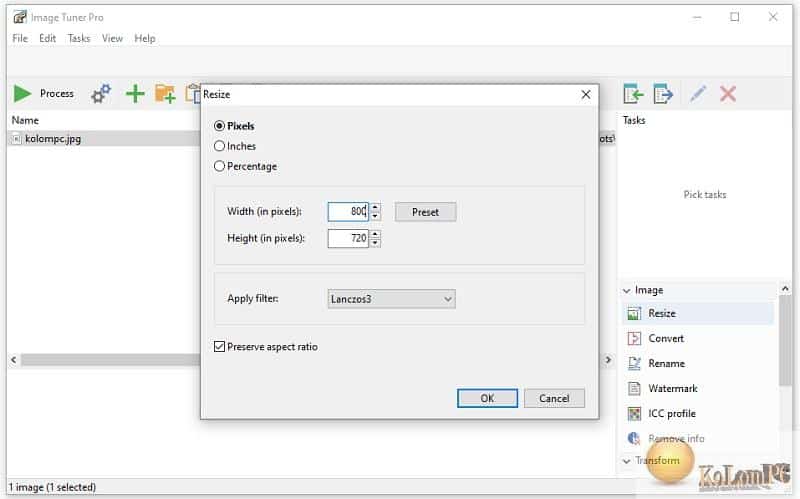Screen dimensions: 800x499
Task: Select the Pixels radio button
Action: click(x=219, y=126)
